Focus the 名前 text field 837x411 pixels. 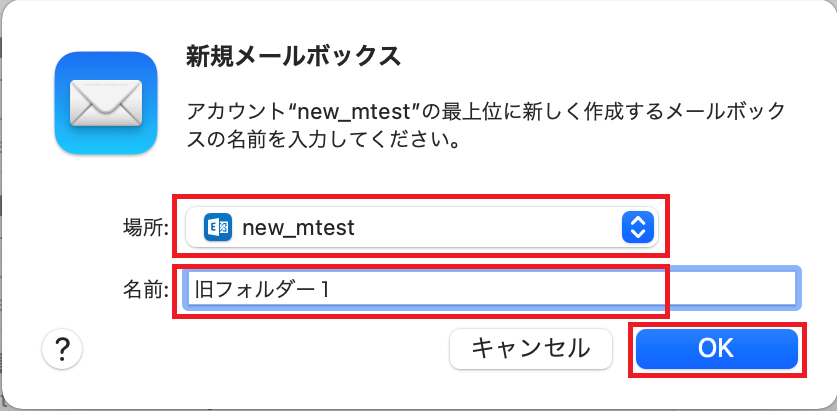(492, 288)
